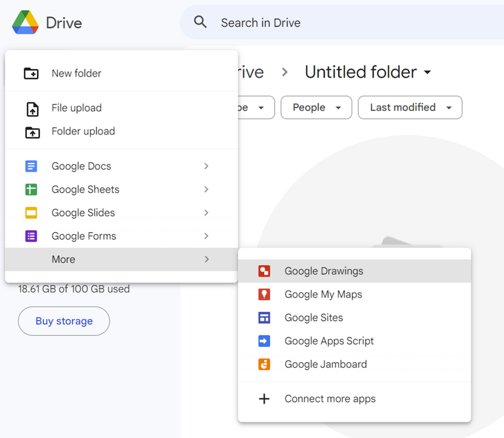
Task: Open the Google Sheets menu item
Action: pyautogui.click(x=122, y=189)
